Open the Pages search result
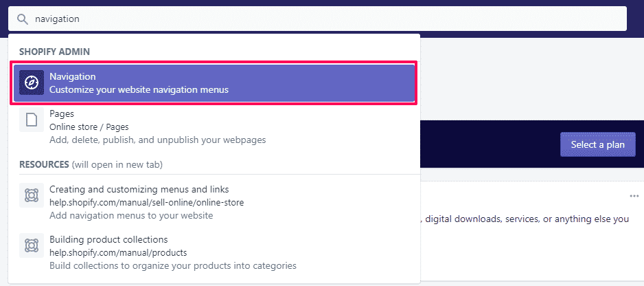This screenshot has width=644, height=286. click(x=62, y=114)
